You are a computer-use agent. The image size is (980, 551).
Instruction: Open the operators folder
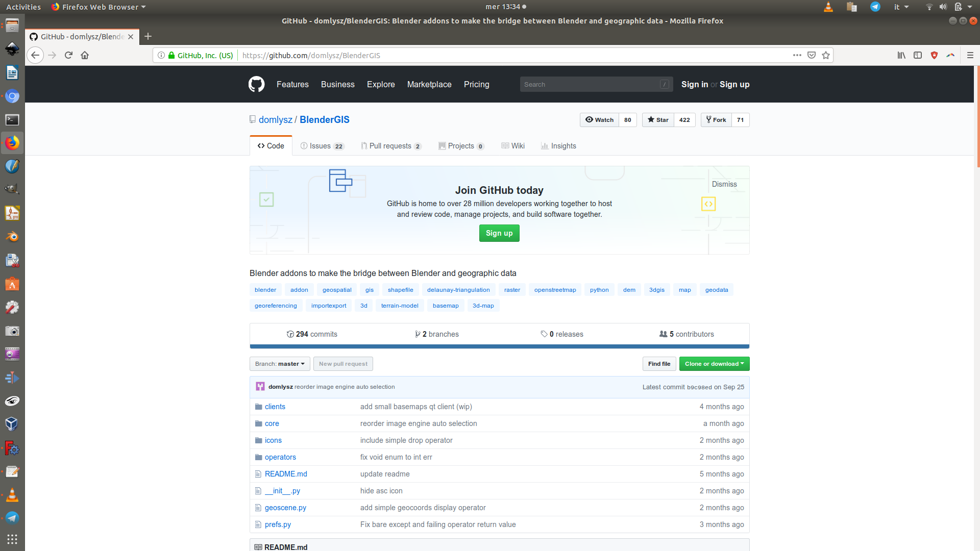pyautogui.click(x=280, y=457)
